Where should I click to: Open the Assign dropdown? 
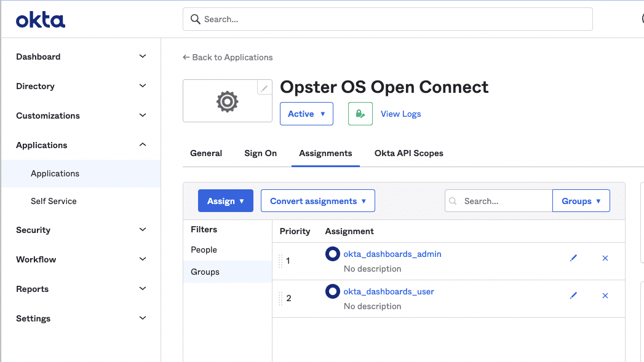tap(225, 200)
